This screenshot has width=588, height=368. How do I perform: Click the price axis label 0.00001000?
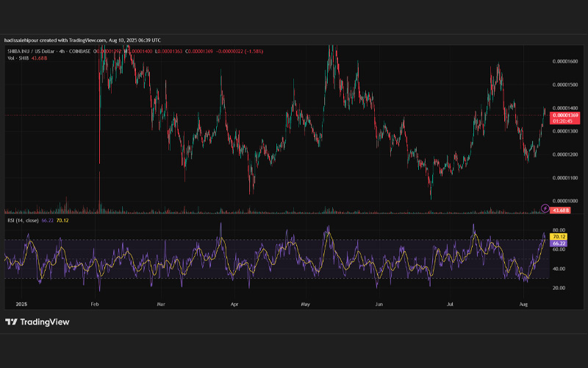coord(565,201)
